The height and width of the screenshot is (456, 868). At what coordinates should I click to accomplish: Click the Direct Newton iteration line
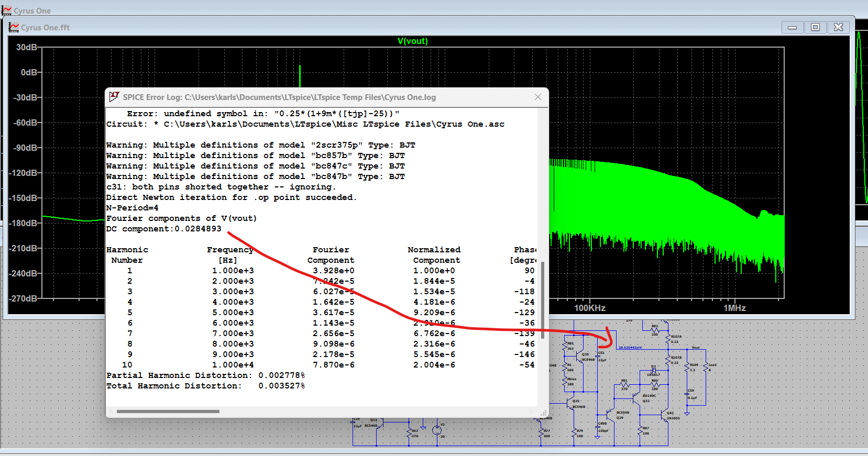point(231,197)
